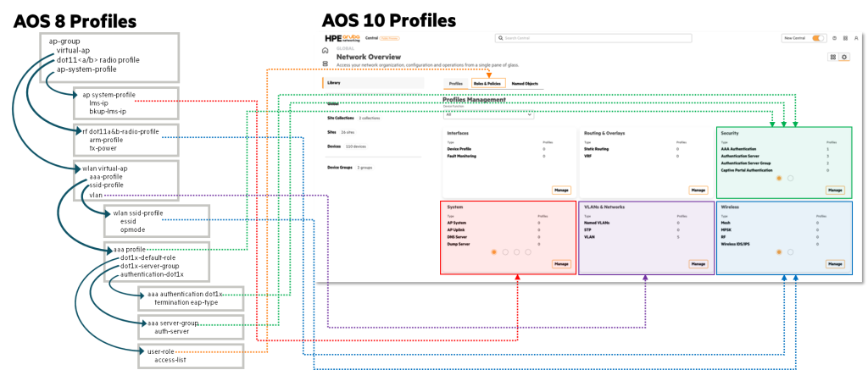Click the stacked servers icon below home
The width and height of the screenshot is (868, 370).
pyautogui.click(x=325, y=63)
